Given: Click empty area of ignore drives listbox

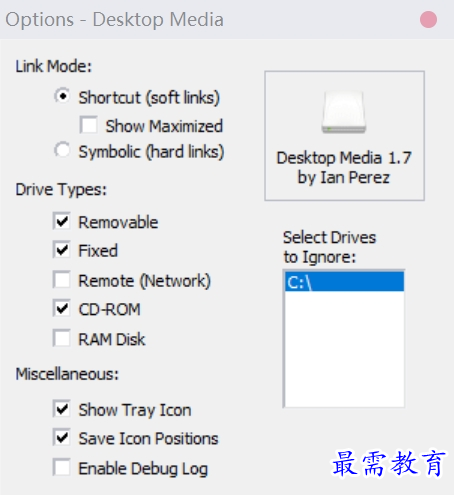Looking at the screenshot, I should pos(344,348).
